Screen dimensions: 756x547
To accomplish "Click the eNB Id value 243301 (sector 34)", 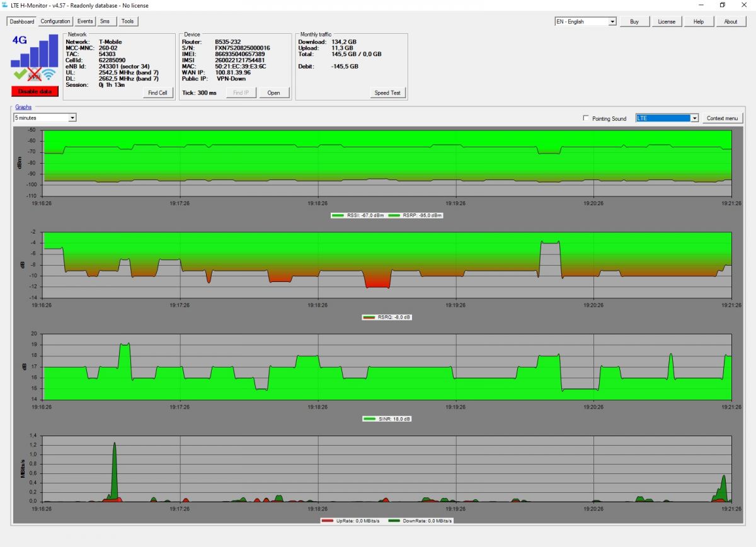I will click(x=124, y=66).
